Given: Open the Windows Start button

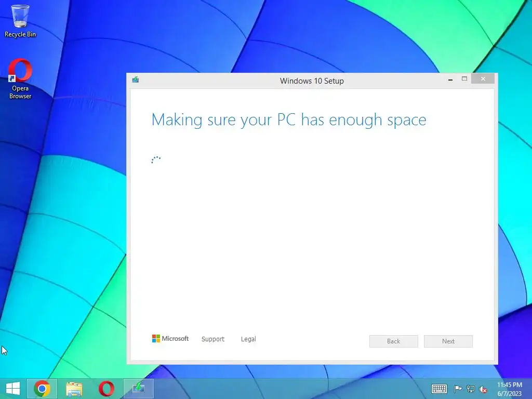Looking at the screenshot, I should tap(13, 389).
